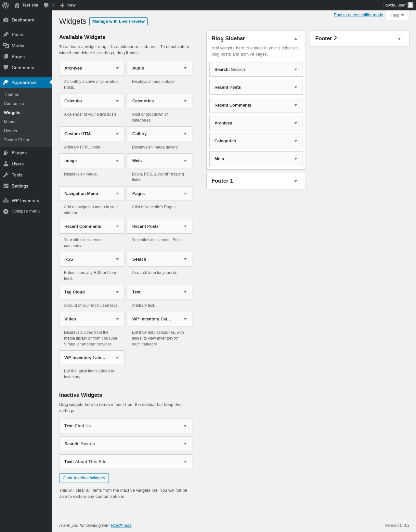Click the Appearance paintbrush icon
The width and height of the screenshot is (416, 532).
6,82
